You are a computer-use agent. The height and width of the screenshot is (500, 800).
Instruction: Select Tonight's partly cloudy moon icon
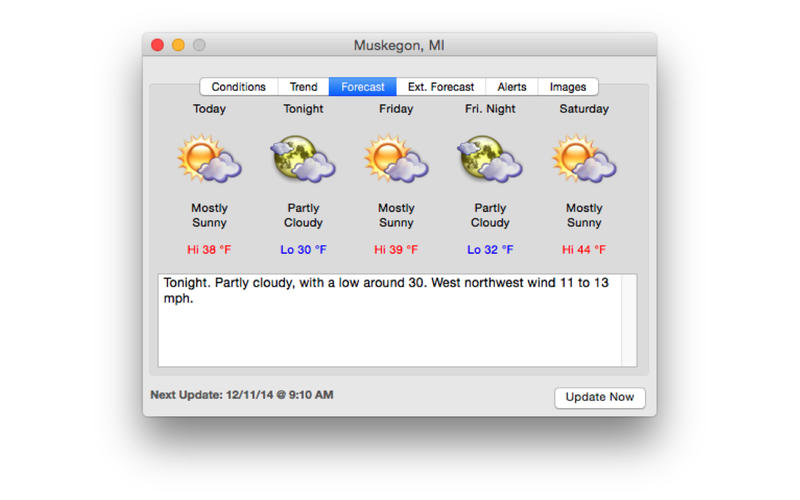pos(303,158)
